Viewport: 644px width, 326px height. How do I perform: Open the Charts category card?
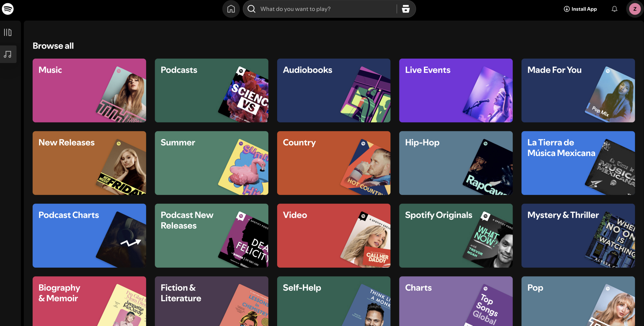pos(456,301)
